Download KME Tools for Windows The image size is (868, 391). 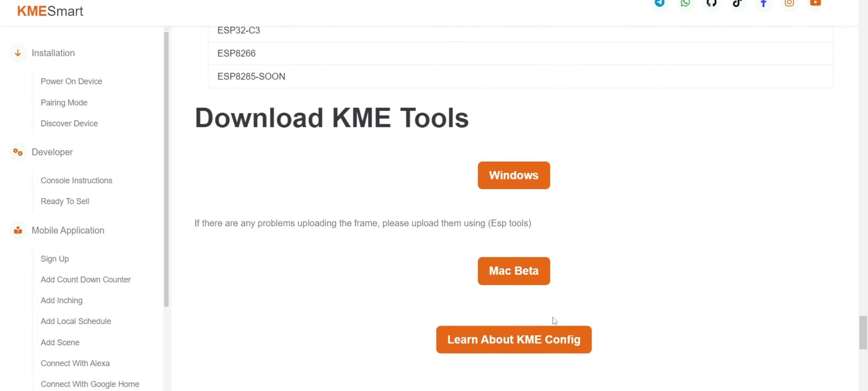pyautogui.click(x=514, y=175)
